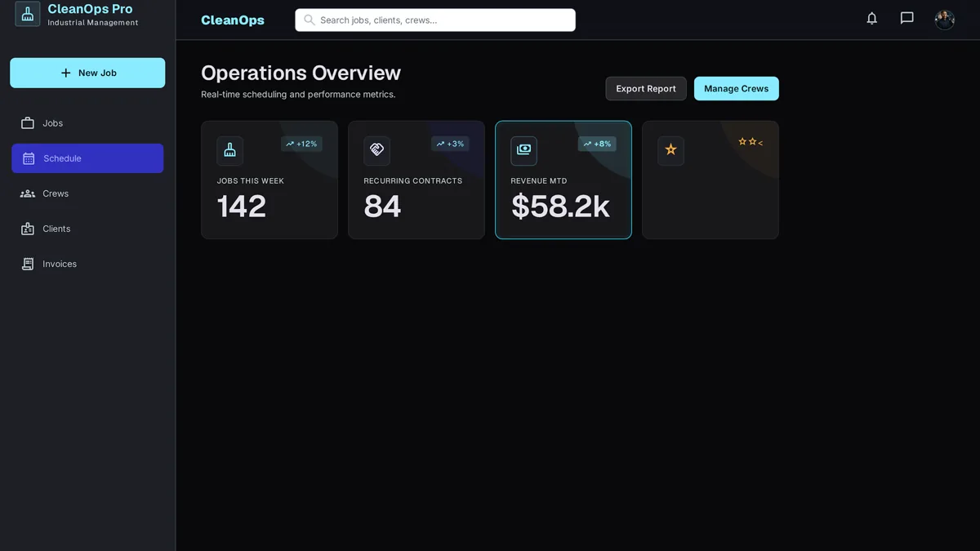This screenshot has width=980, height=551.
Task: Open the Invoices page
Action: coord(87,264)
